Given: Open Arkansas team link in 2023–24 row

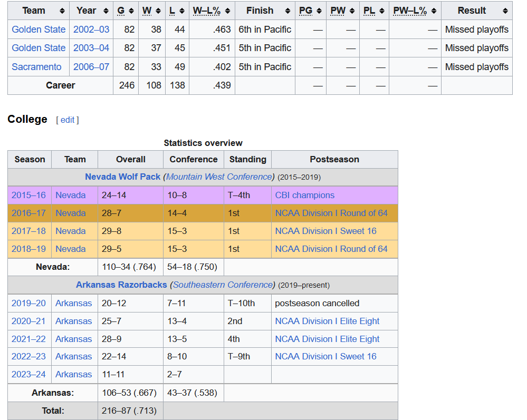Looking at the screenshot, I should [74, 374].
